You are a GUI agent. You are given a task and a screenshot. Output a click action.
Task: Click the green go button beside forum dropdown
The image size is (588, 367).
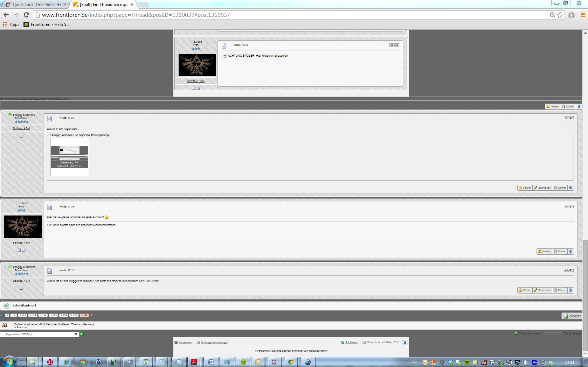coord(82,334)
